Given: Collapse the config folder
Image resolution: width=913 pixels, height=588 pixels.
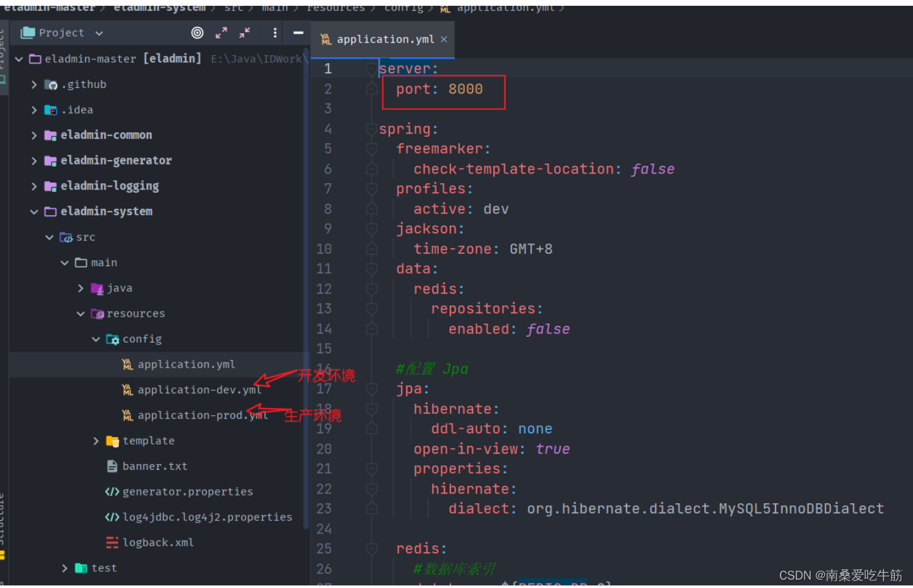Looking at the screenshot, I should (96, 339).
